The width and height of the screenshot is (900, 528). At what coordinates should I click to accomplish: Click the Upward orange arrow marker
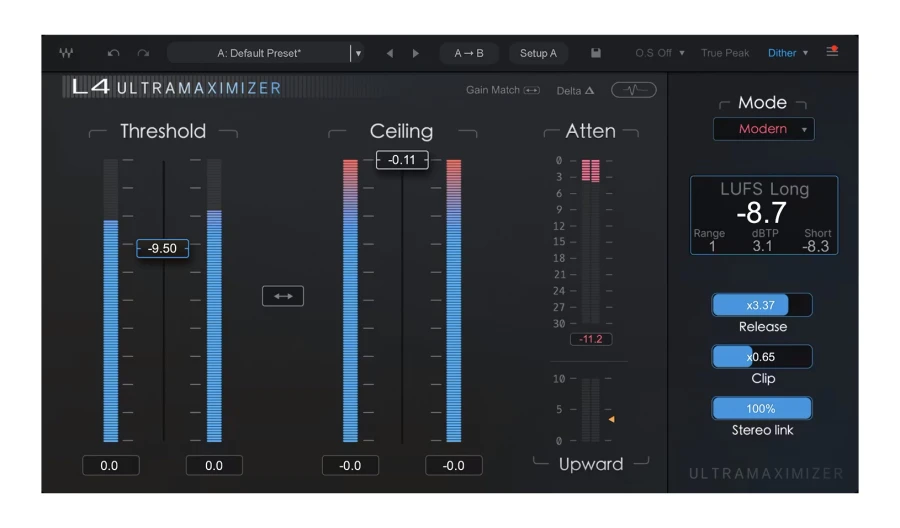pyautogui.click(x=611, y=420)
